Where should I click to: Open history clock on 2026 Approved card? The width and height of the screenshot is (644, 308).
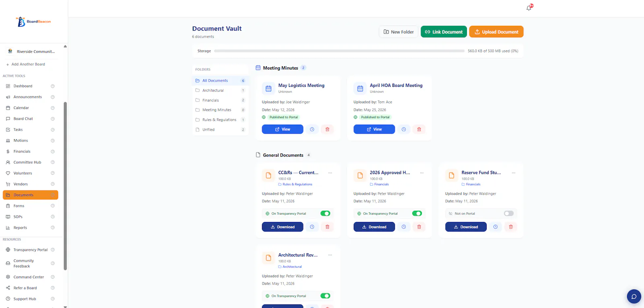(x=404, y=227)
